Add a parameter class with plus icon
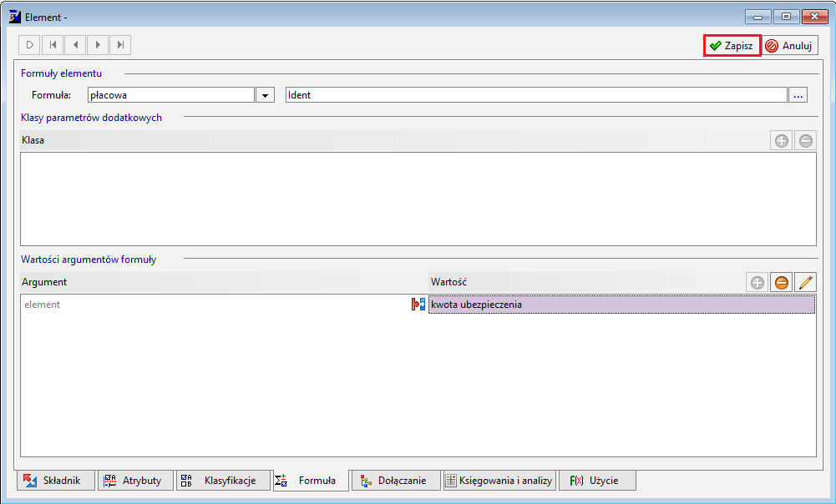Image resolution: width=836 pixels, height=504 pixels. pyautogui.click(x=782, y=141)
